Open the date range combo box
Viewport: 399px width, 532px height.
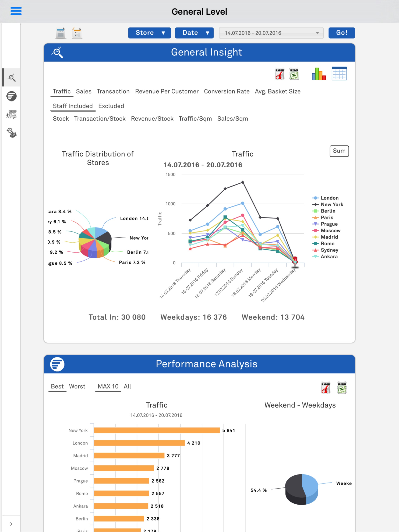point(271,33)
